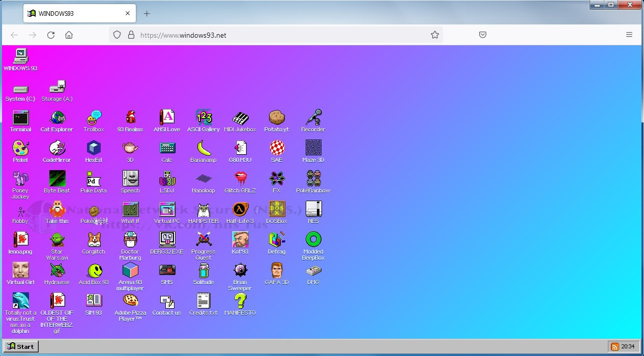Launch GAFA 3D
Image resolution: width=644 pixels, height=356 pixels.
[x=277, y=270]
